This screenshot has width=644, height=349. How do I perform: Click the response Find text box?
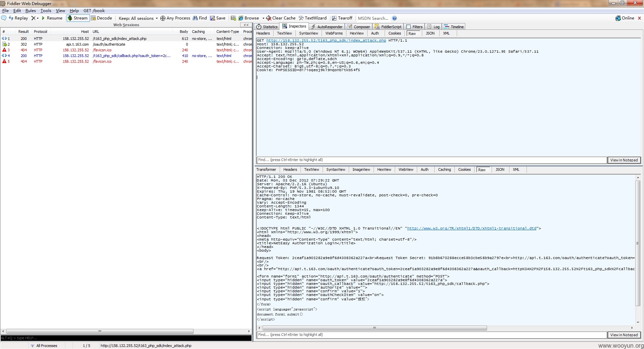click(x=432, y=335)
